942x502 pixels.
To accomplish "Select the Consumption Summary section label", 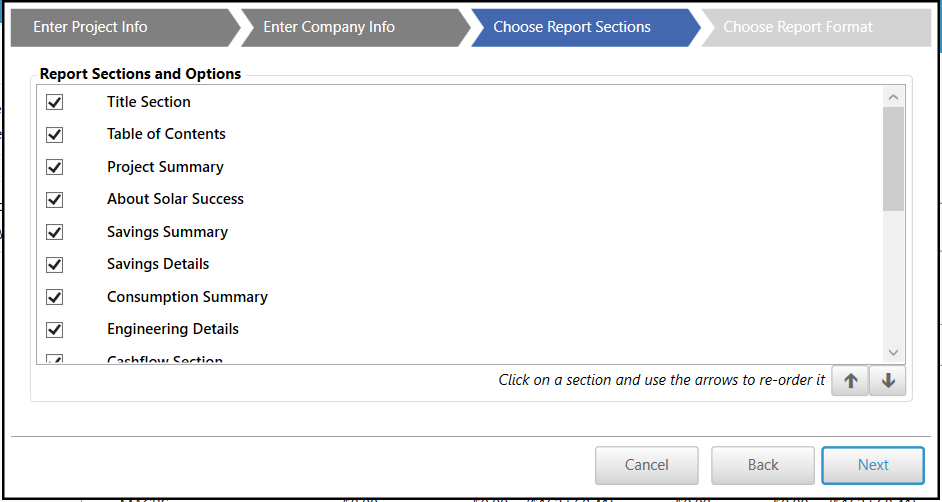I will tap(187, 297).
